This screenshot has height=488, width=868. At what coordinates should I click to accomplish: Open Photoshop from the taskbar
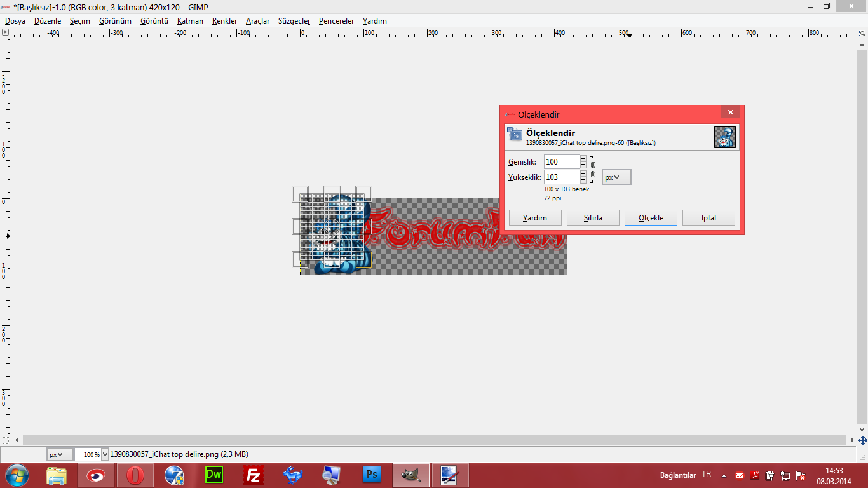(x=372, y=475)
